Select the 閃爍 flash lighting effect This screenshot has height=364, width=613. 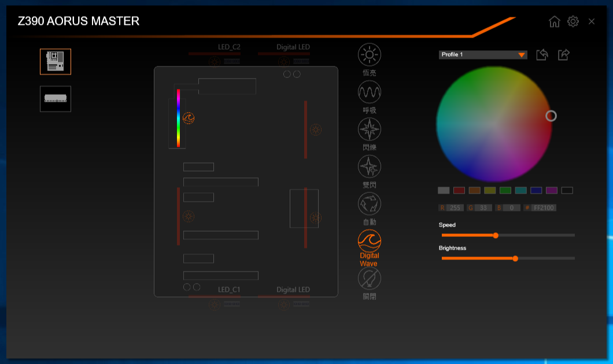(x=370, y=129)
